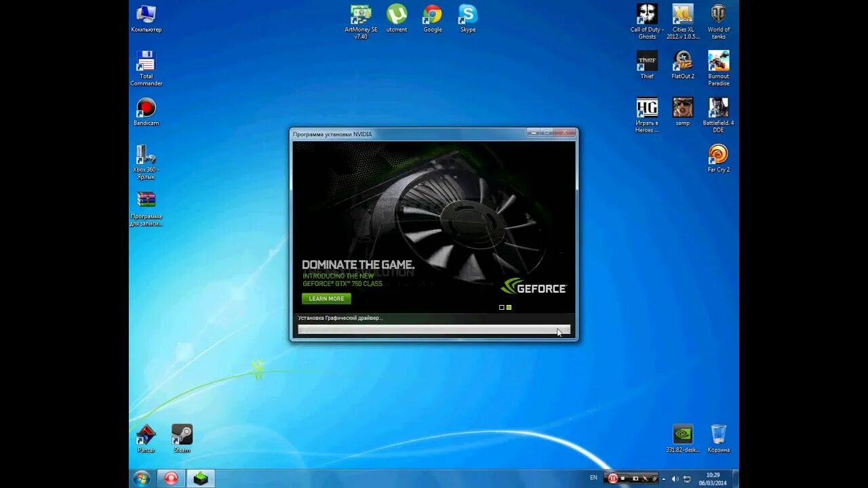Open the World of Tanks shortcut
This screenshot has width=868, height=488.
pos(719,22)
